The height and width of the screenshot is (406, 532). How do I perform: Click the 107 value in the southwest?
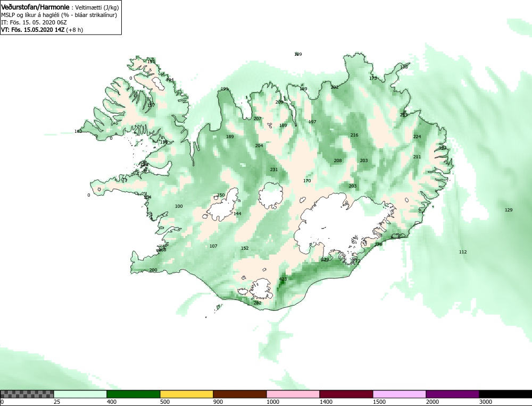(x=213, y=247)
